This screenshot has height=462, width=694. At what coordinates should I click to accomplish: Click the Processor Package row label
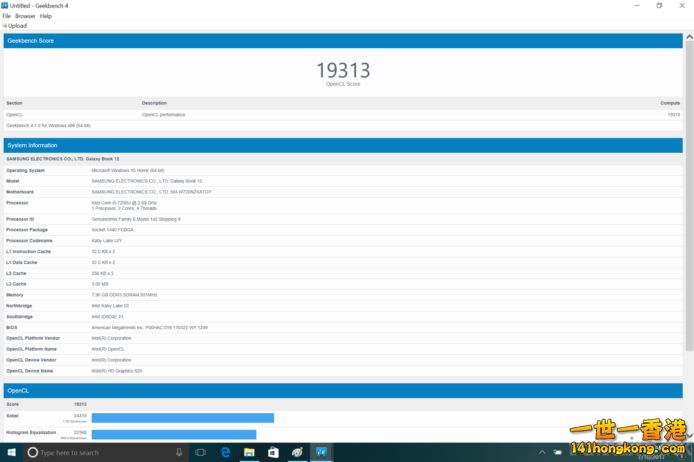coord(27,230)
